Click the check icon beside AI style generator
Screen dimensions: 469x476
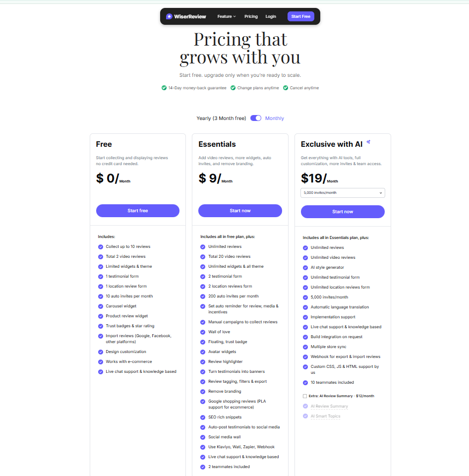[x=305, y=267]
